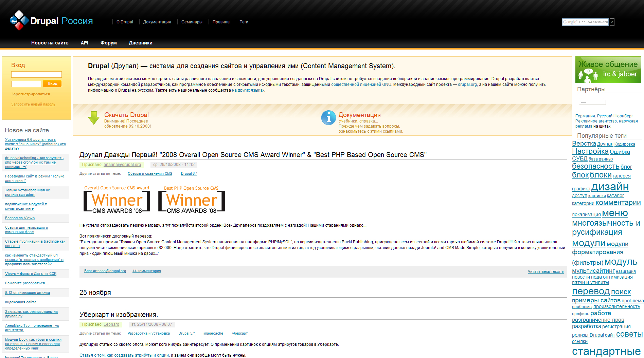
Task: Switch to the API tab
Action: click(x=85, y=43)
